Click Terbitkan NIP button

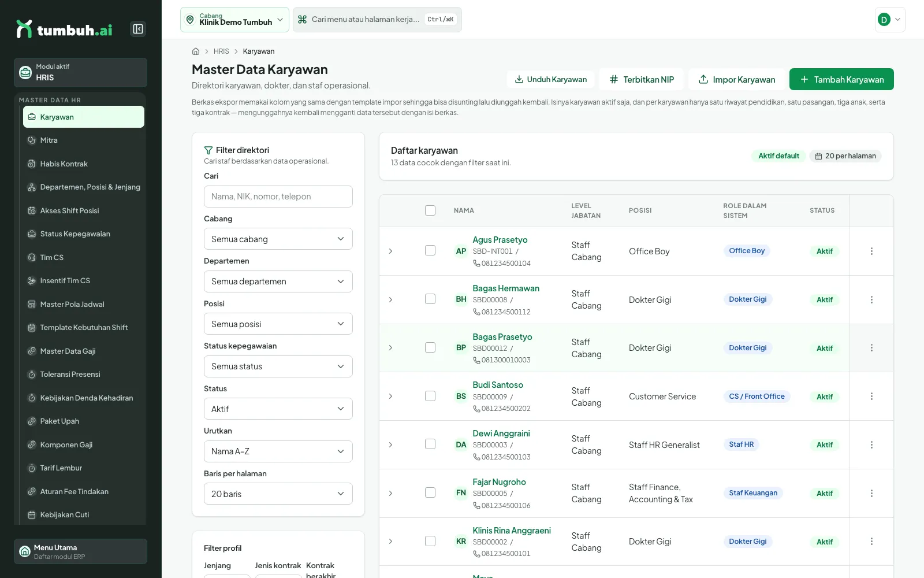(x=641, y=79)
